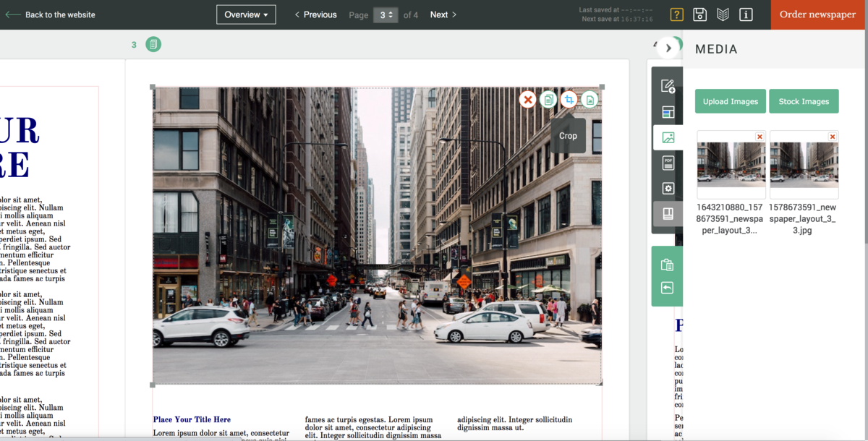This screenshot has height=441, width=868.
Task: Collapse the Media panel with chevron
Action: 668,48
